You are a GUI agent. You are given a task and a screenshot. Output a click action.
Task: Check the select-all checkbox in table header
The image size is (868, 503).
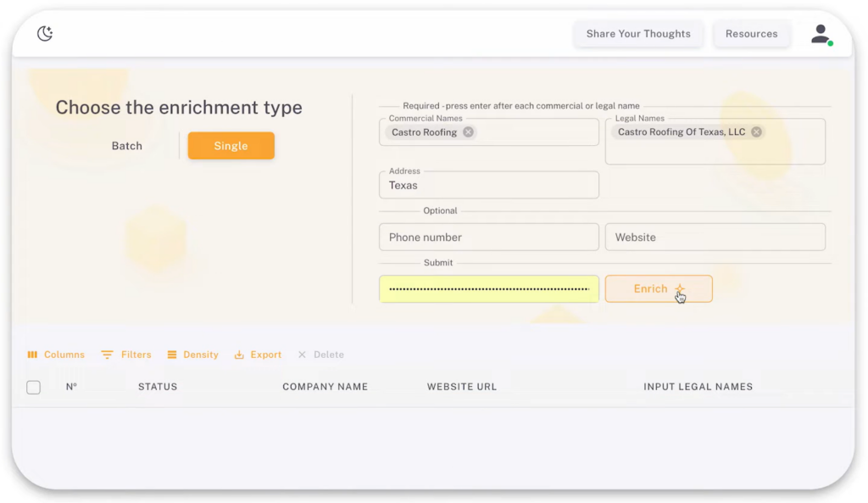coord(33,387)
